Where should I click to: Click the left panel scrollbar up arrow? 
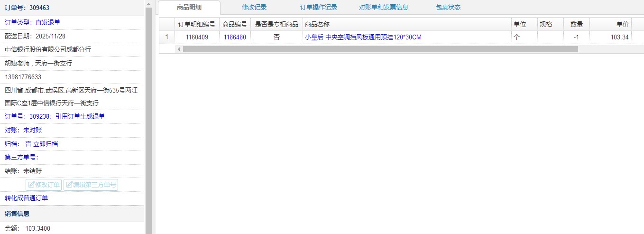(x=148, y=4)
